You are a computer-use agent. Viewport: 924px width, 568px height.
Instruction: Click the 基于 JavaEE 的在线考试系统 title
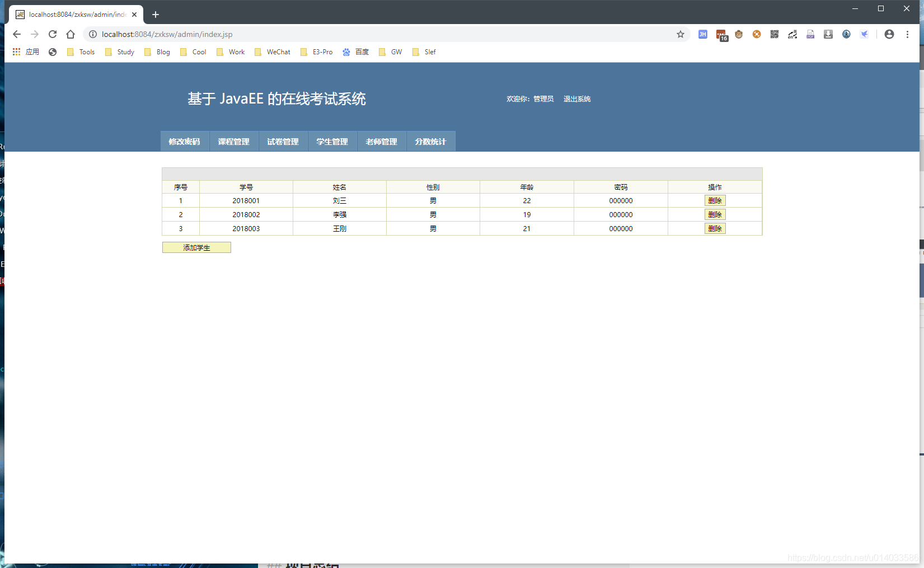[x=276, y=99]
